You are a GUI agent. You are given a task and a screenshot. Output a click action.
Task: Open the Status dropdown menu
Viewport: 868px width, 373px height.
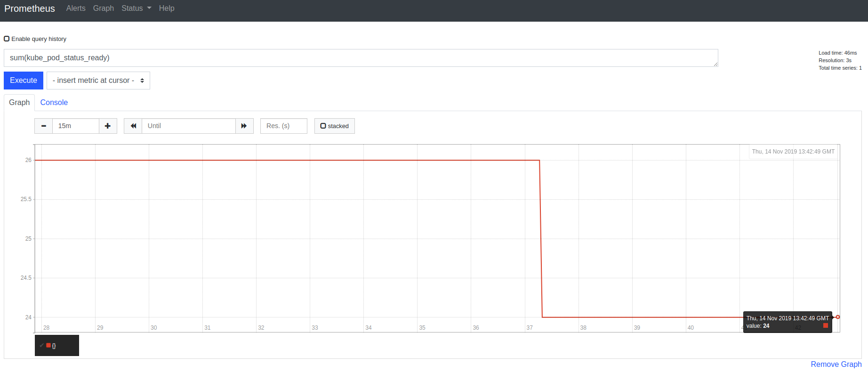click(x=136, y=8)
